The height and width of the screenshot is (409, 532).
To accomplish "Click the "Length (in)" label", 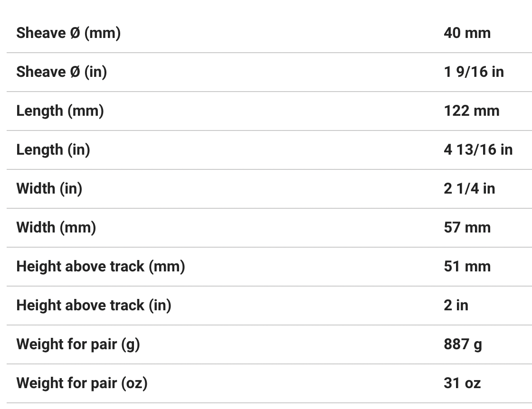I will [53, 150].
